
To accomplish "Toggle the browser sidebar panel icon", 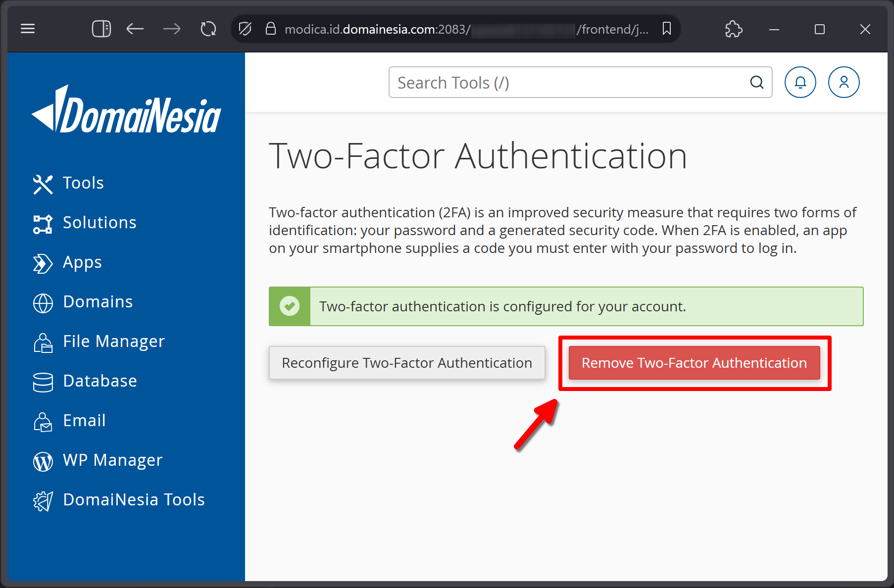I will coord(101,29).
